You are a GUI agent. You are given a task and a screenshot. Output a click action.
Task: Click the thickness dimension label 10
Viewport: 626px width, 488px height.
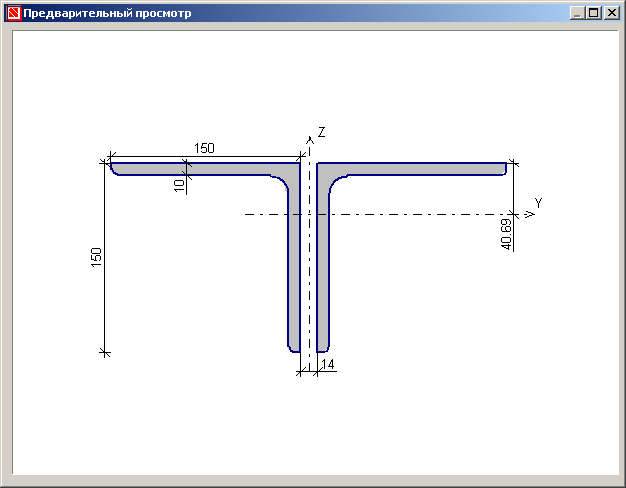tap(179, 185)
